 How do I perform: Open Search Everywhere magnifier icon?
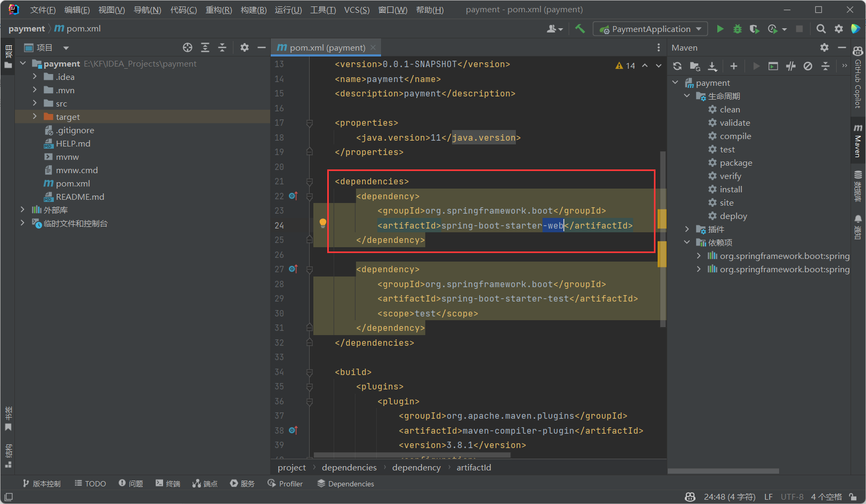pyautogui.click(x=821, y=29)
